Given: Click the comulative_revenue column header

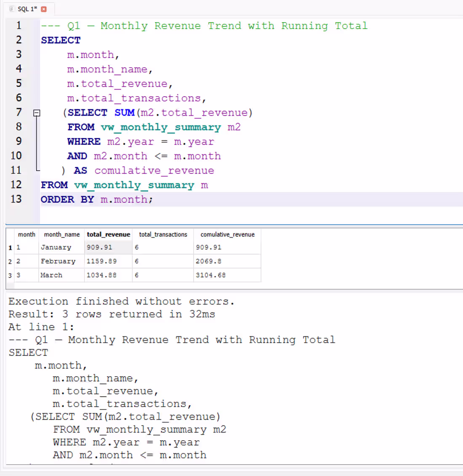Looking at the screenshot, I should tap(227, 234).
